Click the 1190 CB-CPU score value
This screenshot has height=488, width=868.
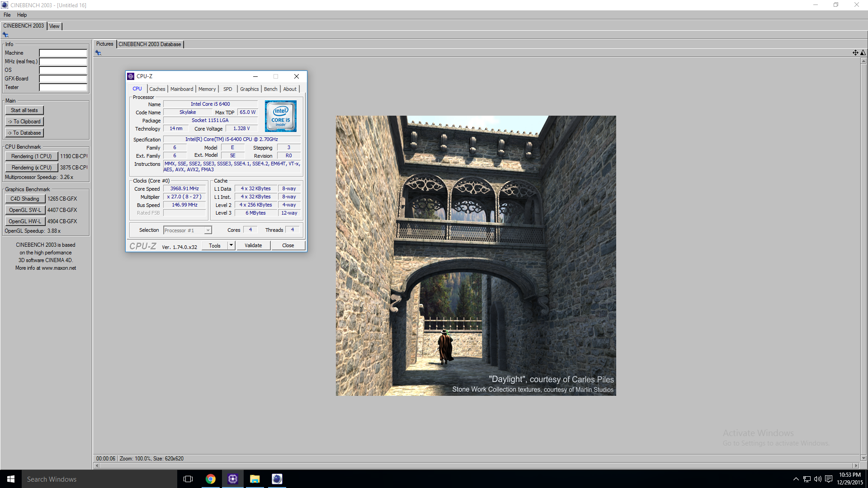[x=74, y=156]
